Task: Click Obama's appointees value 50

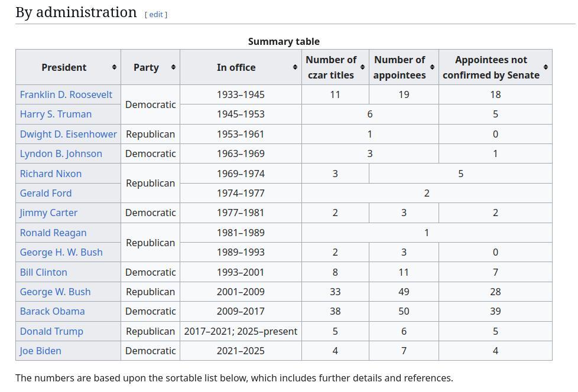Action: [x=404, y=311]
